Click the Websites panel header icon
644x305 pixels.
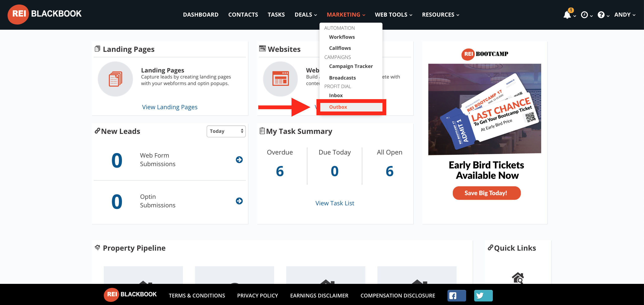[x=262, y=49]
